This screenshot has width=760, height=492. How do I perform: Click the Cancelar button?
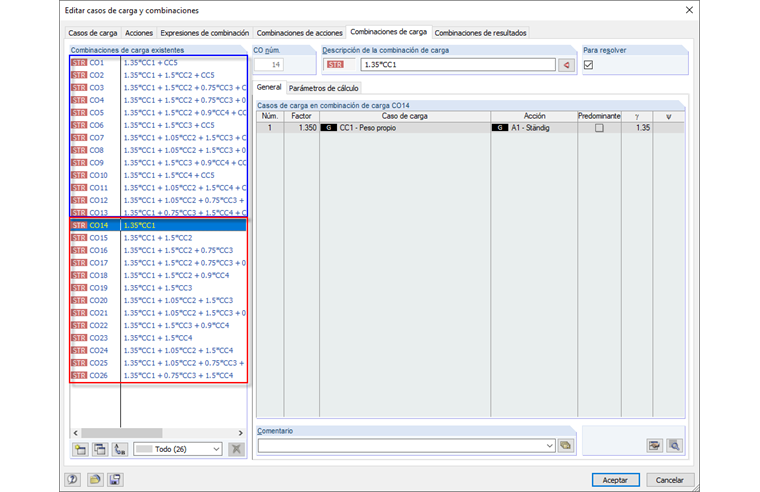pos(670,480)
